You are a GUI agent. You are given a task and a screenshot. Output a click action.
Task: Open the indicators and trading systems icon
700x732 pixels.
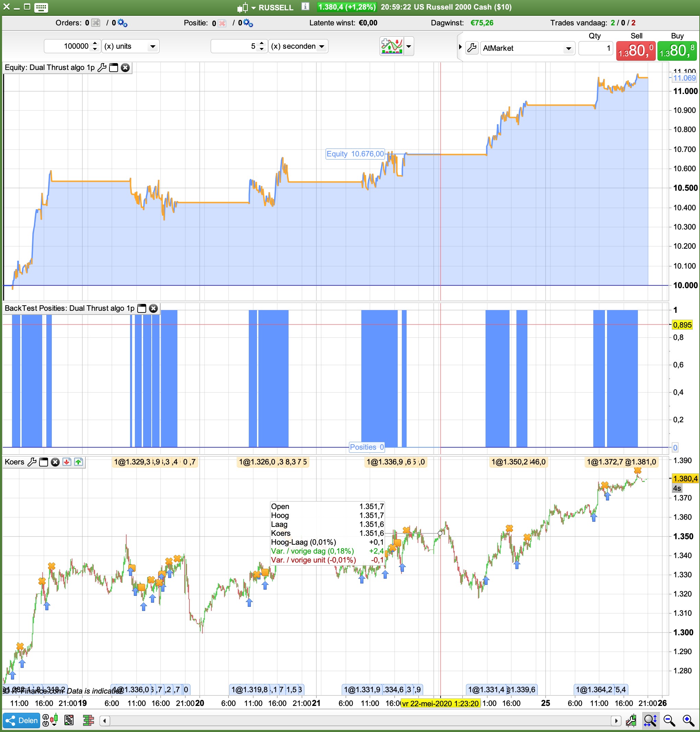[392, 46]
